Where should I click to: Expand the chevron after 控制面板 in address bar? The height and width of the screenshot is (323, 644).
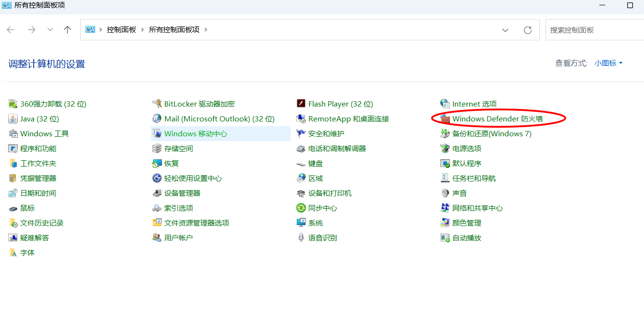point(142,30)
